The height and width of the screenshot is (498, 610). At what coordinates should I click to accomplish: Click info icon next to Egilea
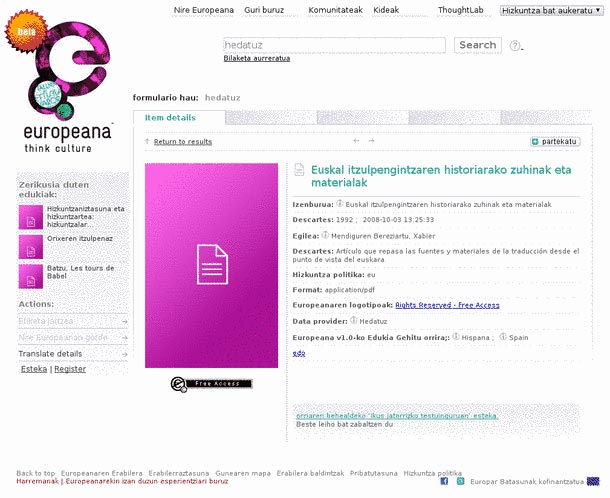point(325,235)
